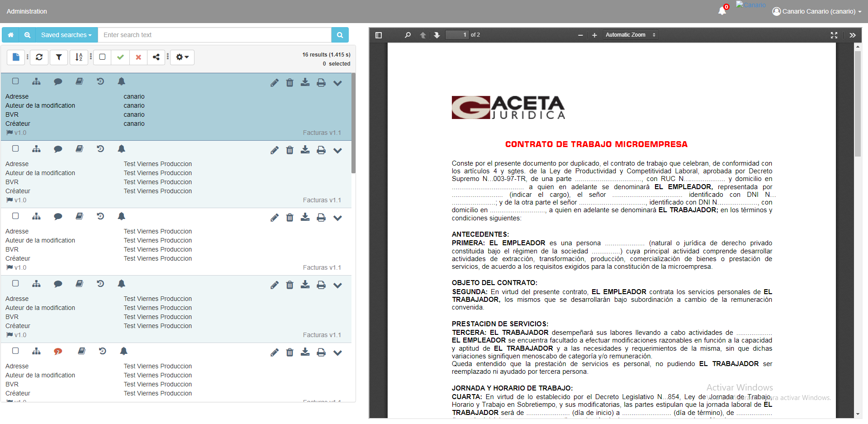Click the PDF viewer vertical scrollbar
Screen dimensions: 868x424
pos(858,104)
